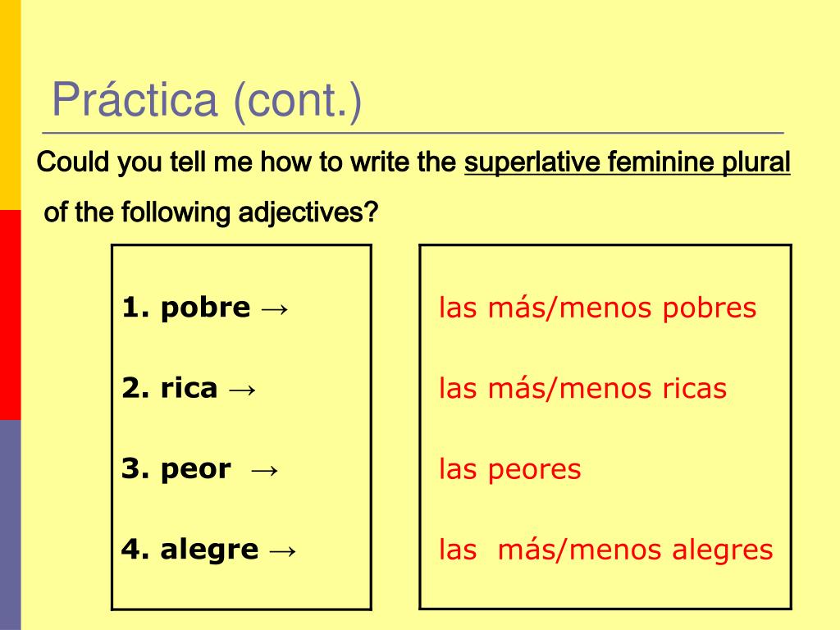Select the word peor in item 3

(x=196, y=470)
